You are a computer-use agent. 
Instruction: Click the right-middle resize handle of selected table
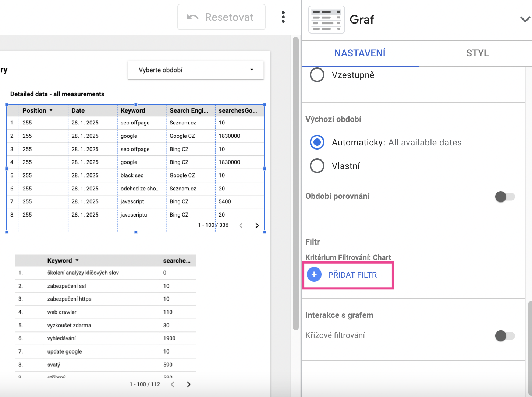pos(265,169)
